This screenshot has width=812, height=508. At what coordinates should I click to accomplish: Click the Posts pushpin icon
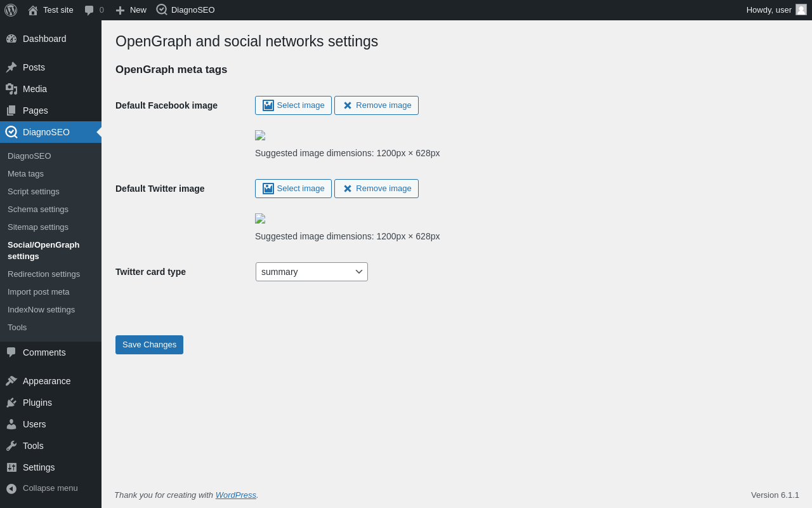(11, 67)
